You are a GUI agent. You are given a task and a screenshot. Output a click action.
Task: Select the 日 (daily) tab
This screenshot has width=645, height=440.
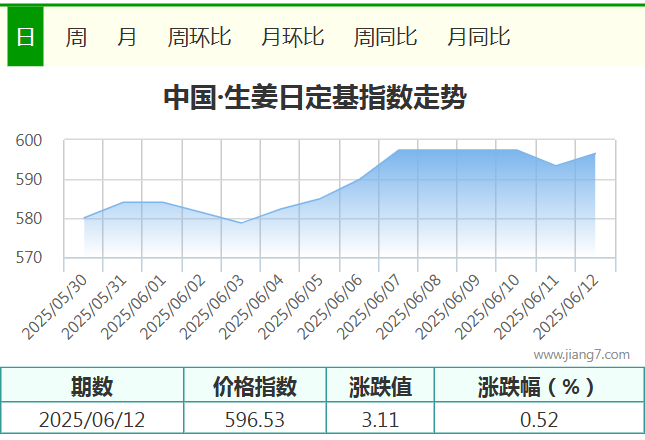click(x=25, y=37)
